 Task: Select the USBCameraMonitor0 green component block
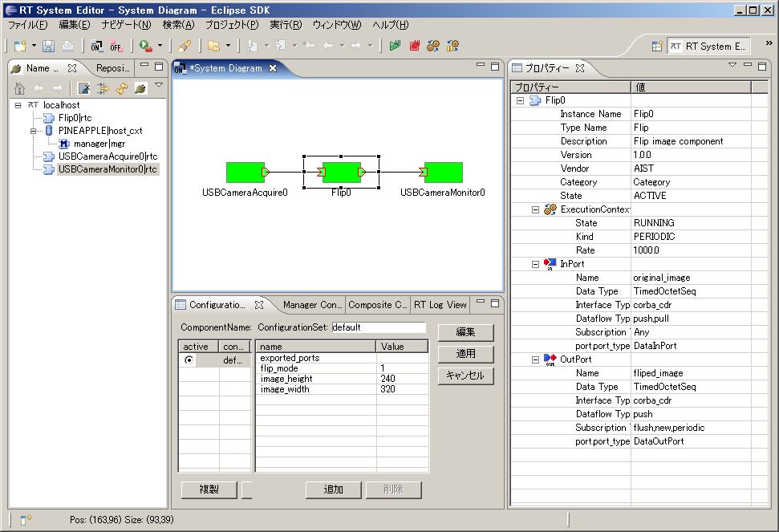(x=443, y=173)
